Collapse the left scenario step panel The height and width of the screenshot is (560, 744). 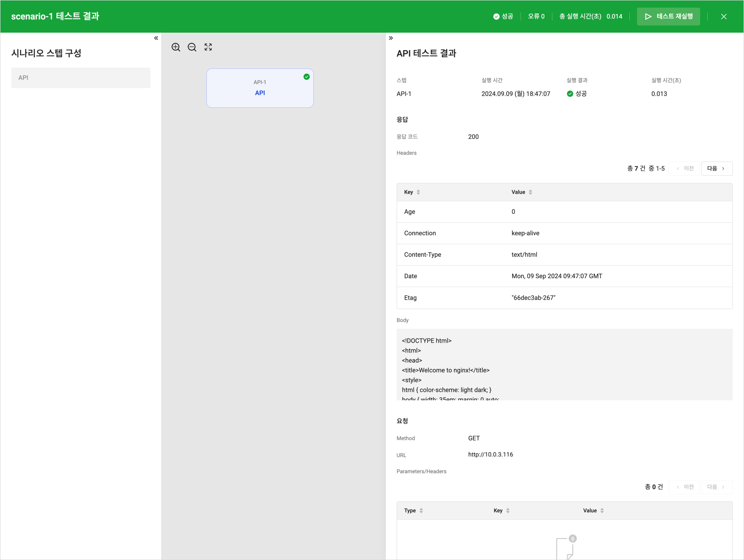point(156,38)
